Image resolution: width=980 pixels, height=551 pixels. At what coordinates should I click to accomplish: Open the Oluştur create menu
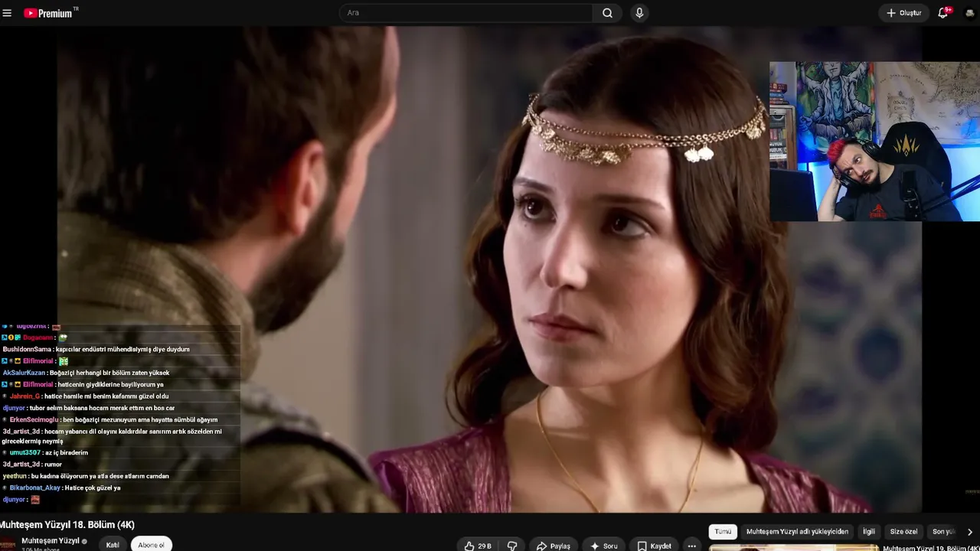(903, 13)
